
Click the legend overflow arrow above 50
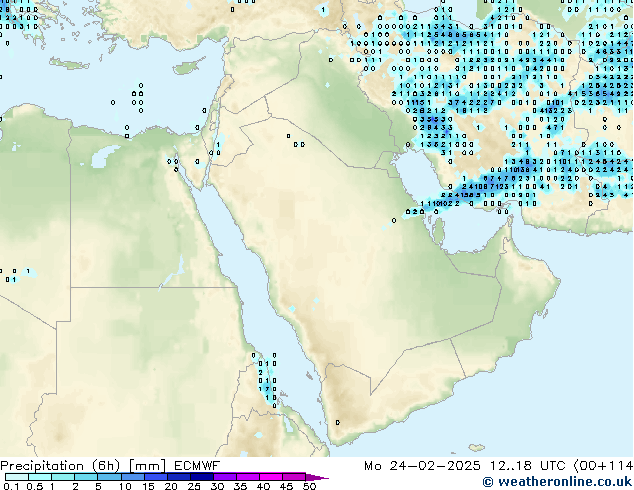(317, 477)
